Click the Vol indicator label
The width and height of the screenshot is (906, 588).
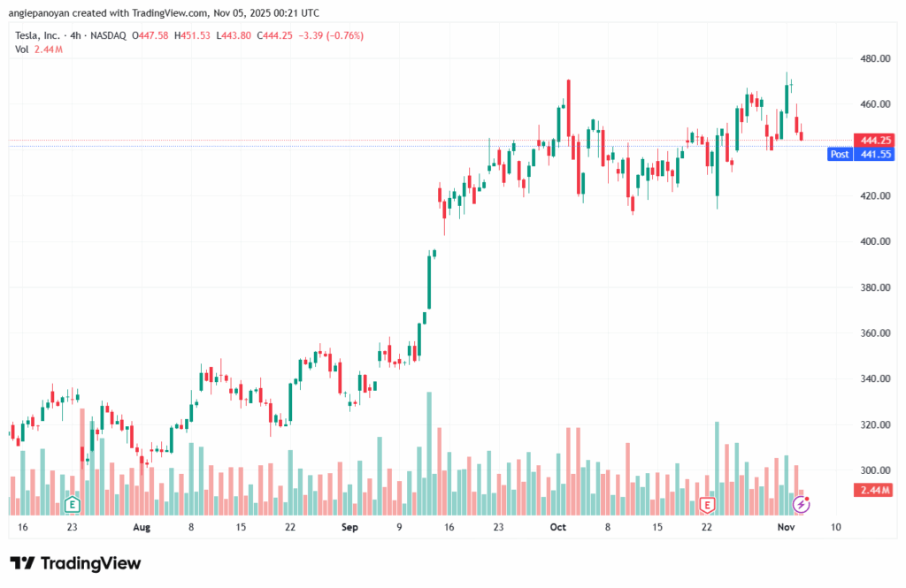pos(21,49)
